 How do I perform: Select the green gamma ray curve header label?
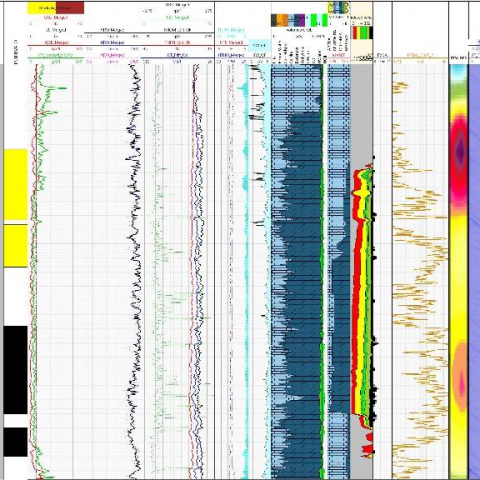pos(56,55)
